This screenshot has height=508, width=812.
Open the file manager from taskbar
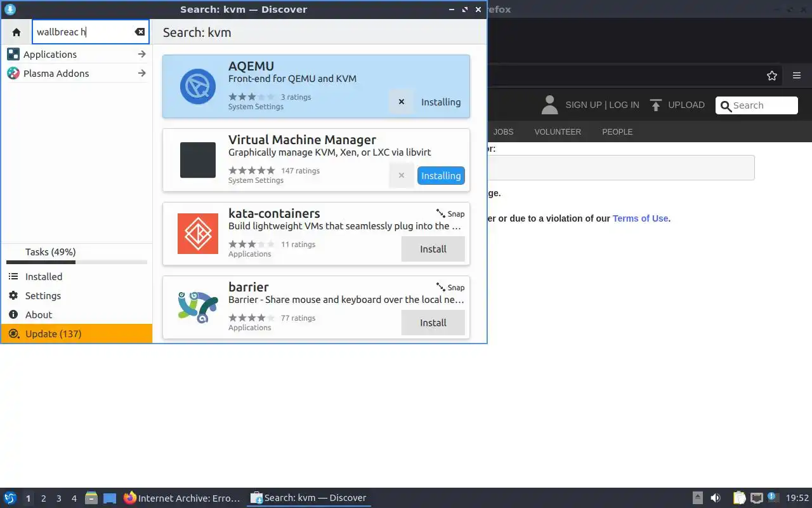coord(91,498)
